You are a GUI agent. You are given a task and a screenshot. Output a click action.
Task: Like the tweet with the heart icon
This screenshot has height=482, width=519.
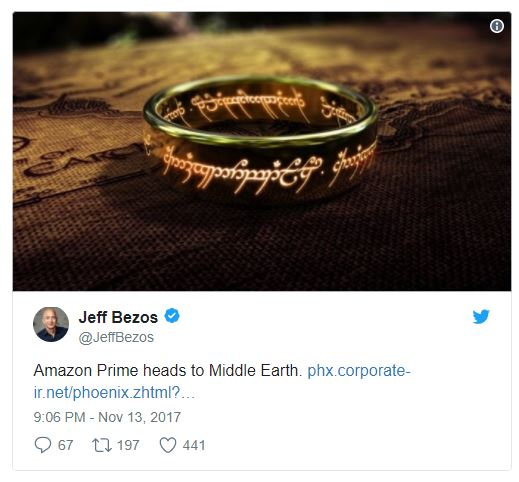pyautogui.click(x=168, y=445)
